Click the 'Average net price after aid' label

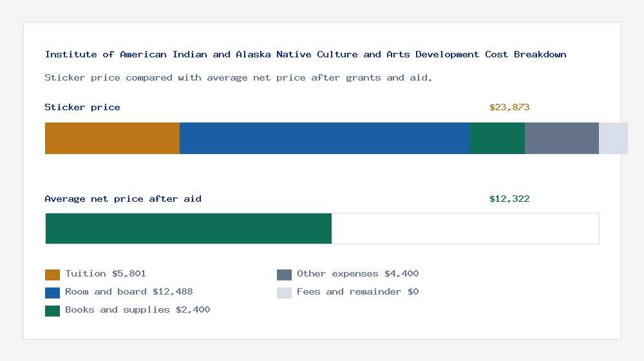(x=123, y=199)
